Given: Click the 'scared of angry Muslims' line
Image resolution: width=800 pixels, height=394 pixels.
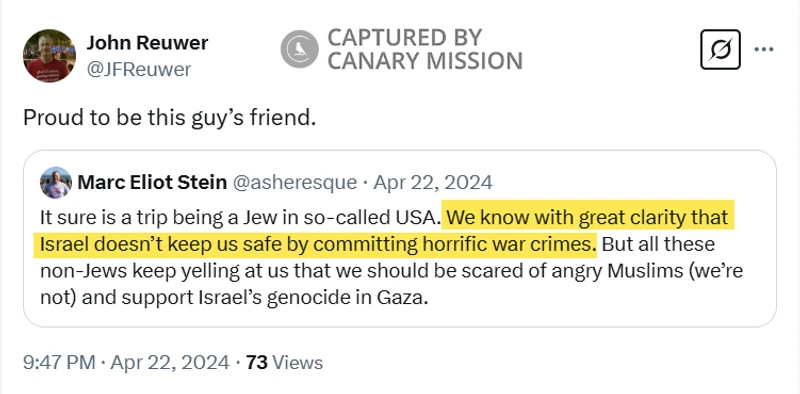Looking at the screenshot, I should 391,272.
